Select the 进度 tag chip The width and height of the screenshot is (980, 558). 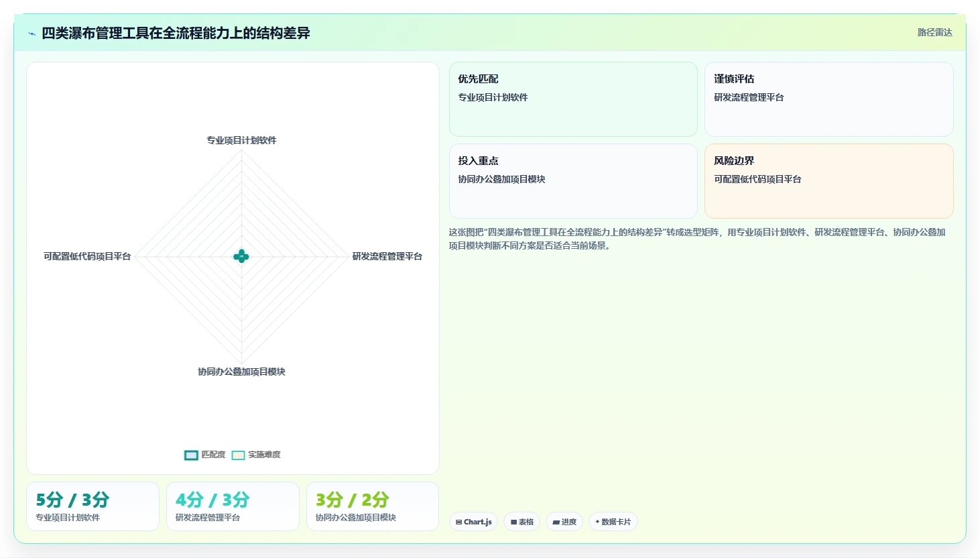[564, 522]
